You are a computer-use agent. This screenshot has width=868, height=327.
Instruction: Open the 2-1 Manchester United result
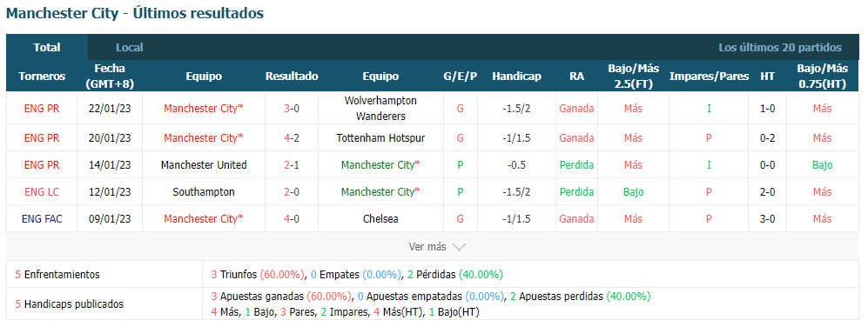pyautogui.click(x=292, y=165)
